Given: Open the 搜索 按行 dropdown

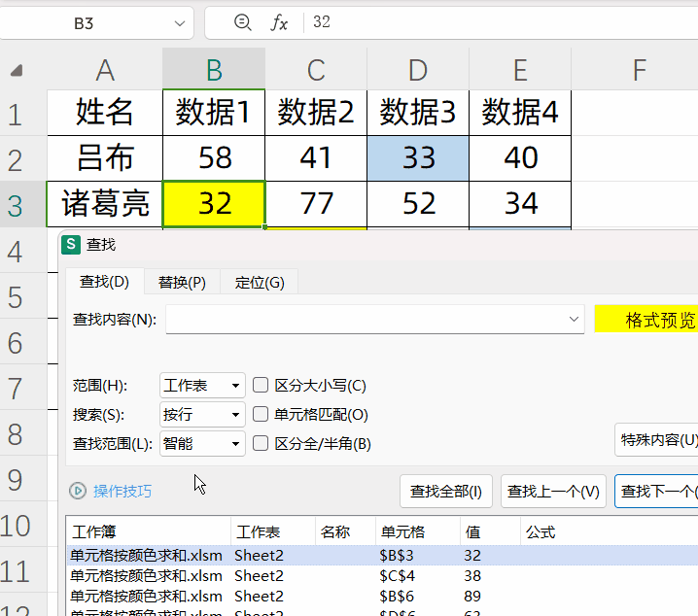Looking at the screenshot, I should pos(202,415).
